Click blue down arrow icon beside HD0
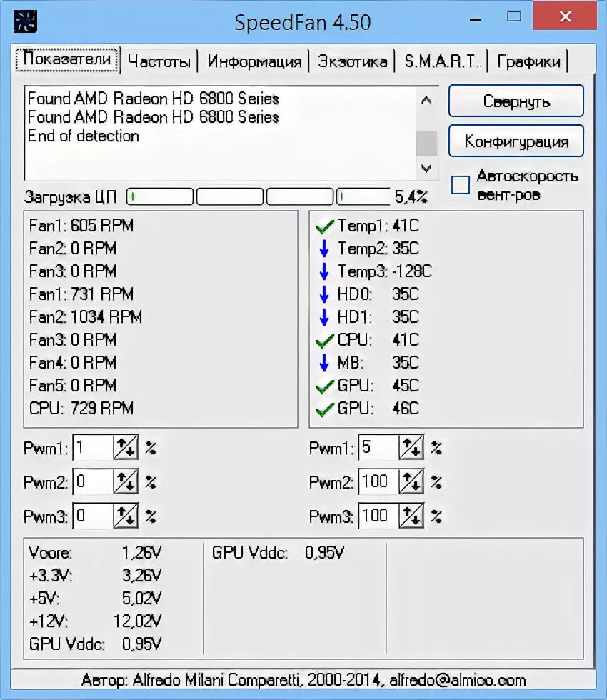607x700 pixels. 324,294
